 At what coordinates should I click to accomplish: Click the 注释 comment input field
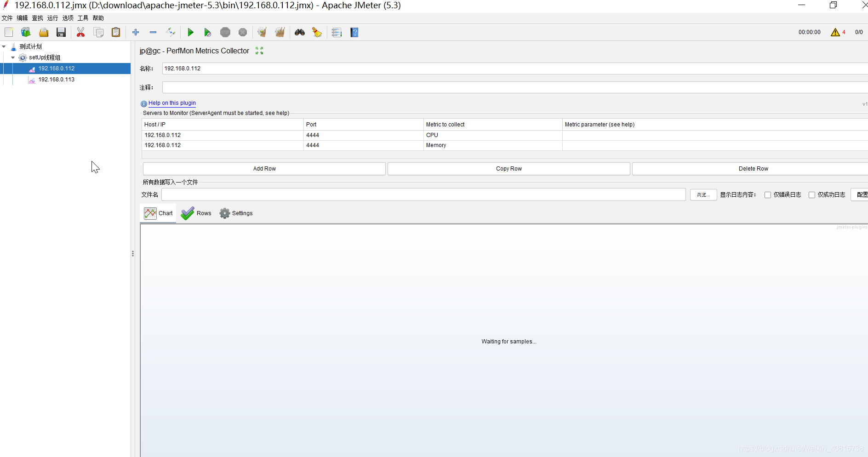tap(515, 87)
